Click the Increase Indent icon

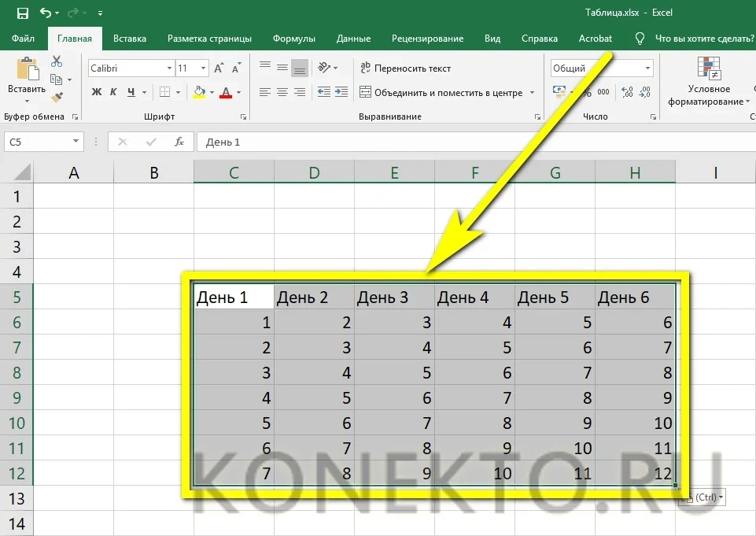[341, 92]
